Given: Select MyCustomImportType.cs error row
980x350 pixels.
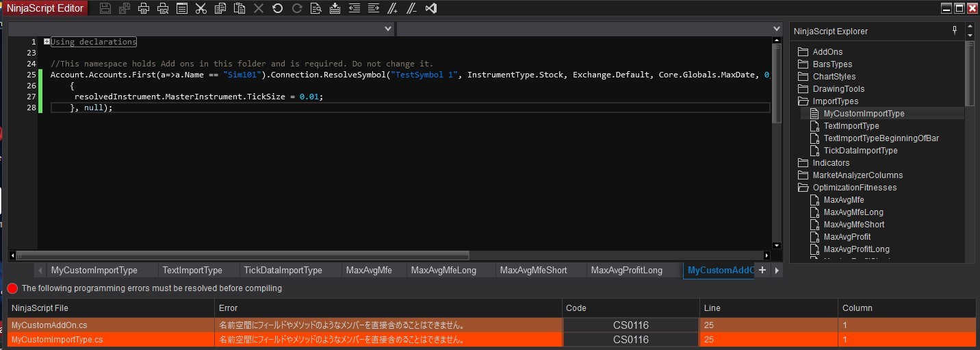Looking at the screenshot, I should pos(491,340).
